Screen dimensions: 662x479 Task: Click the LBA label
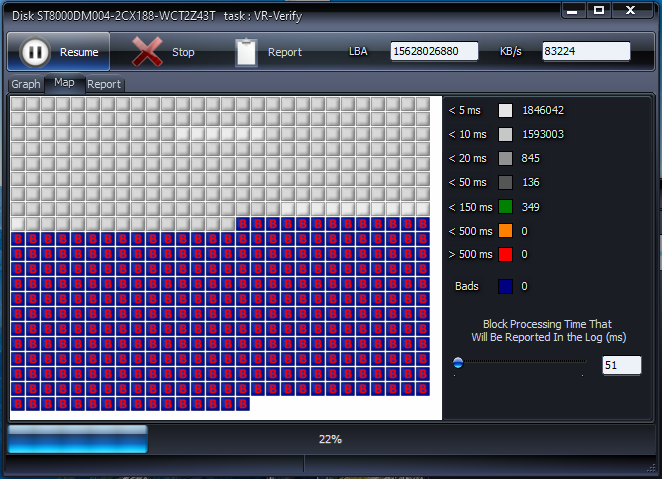[358, 51]
